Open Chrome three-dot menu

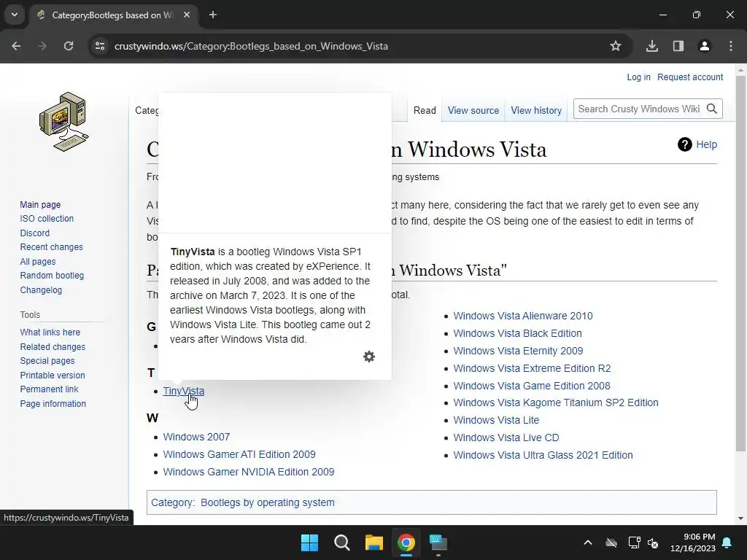point(731,46)
